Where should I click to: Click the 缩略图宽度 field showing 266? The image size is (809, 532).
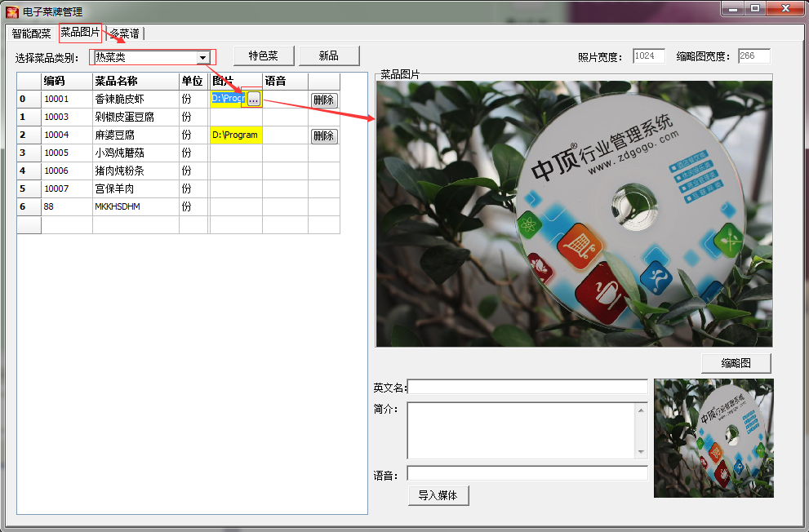click(753, 56)
